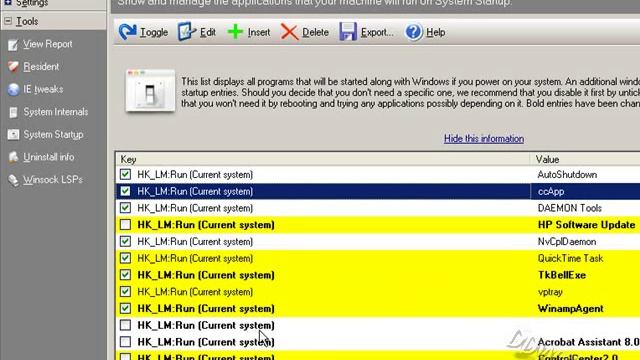Click the blue Help question mark icon
This screenshot has height=360, width=640.
(413, 32)
